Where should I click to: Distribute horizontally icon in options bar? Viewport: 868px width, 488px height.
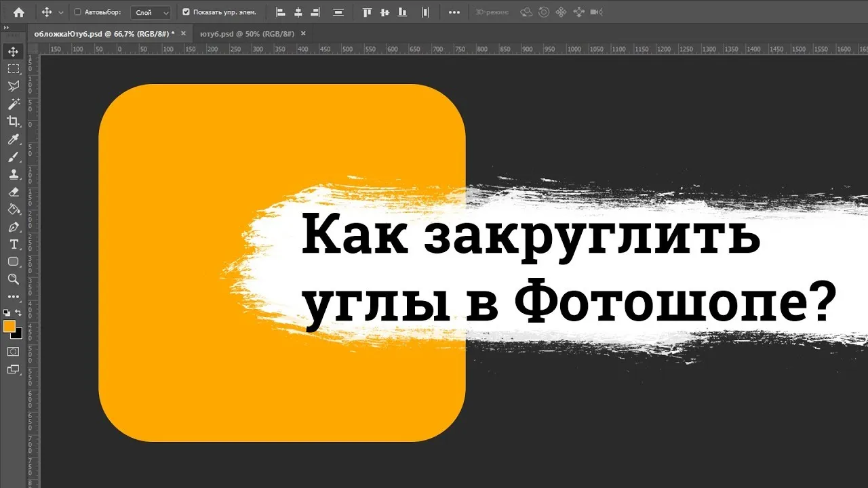point(425,12)
